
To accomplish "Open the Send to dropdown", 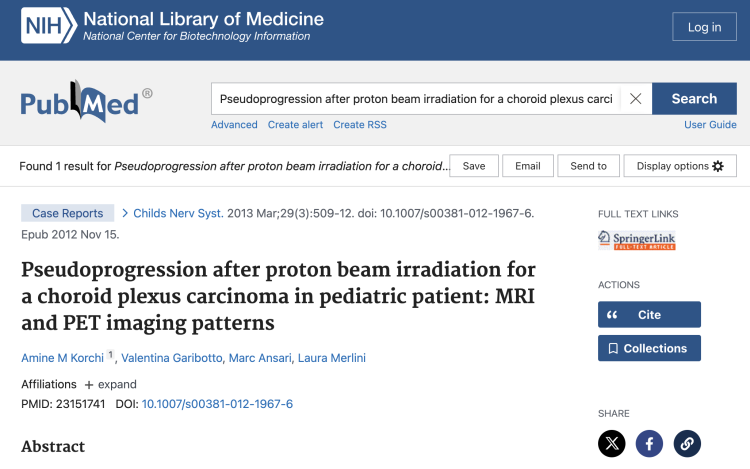I will coord(588,166).
